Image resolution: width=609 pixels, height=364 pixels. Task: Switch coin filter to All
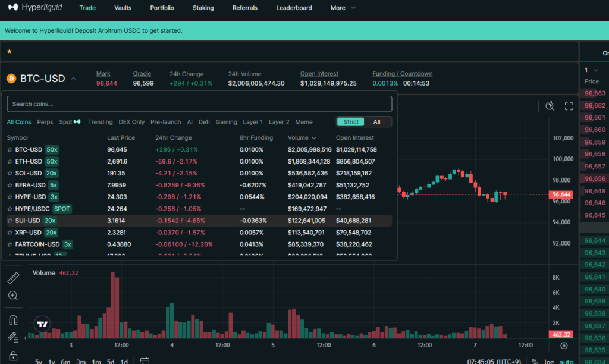click(376, 122)
